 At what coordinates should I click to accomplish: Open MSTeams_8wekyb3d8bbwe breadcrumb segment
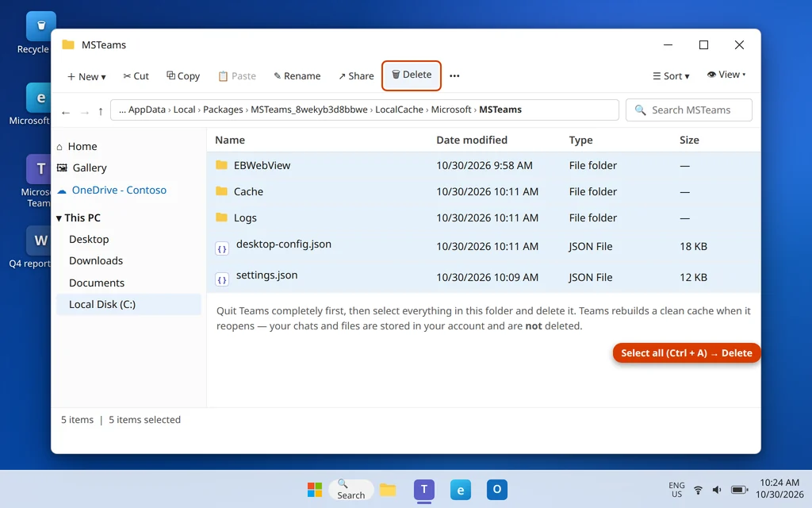click(x=309, y=110)
